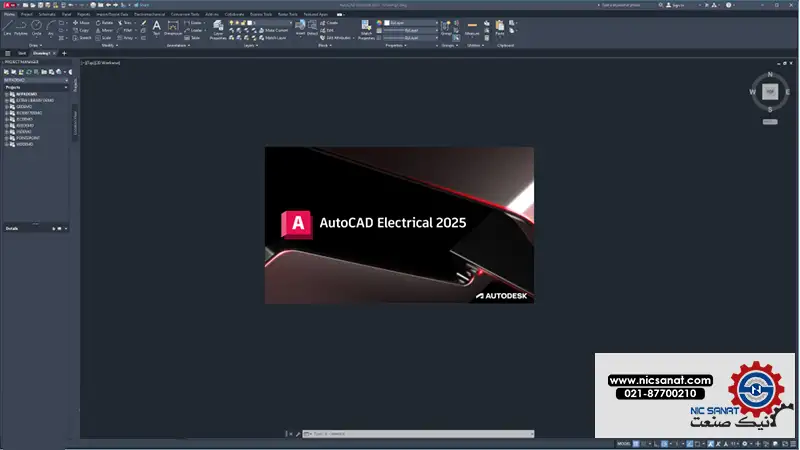Open the Home ribbon tab
This screenshot has height=450, width=800.
[x=9, y=14]
